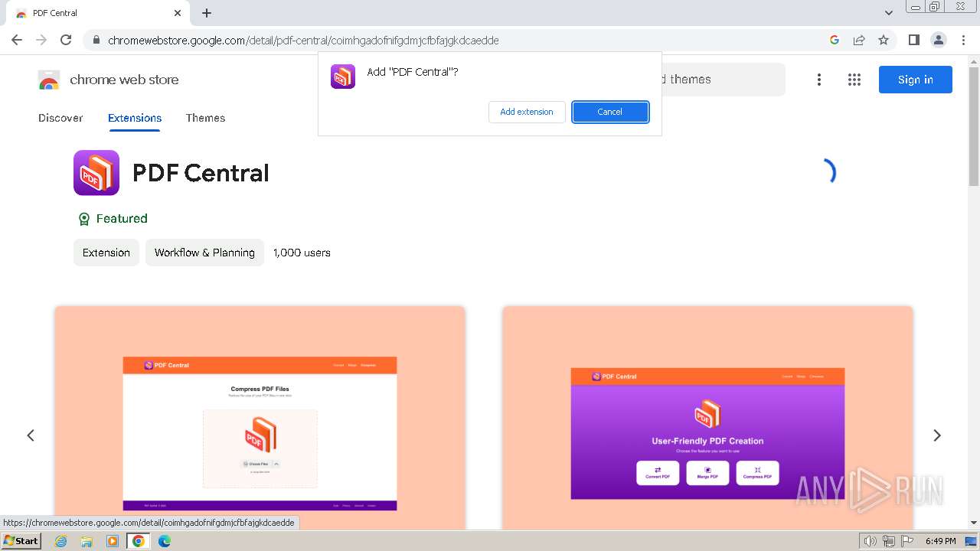Click the PDF Central extension icon
This screenshot has height=551, width=980.
point(96,173)
